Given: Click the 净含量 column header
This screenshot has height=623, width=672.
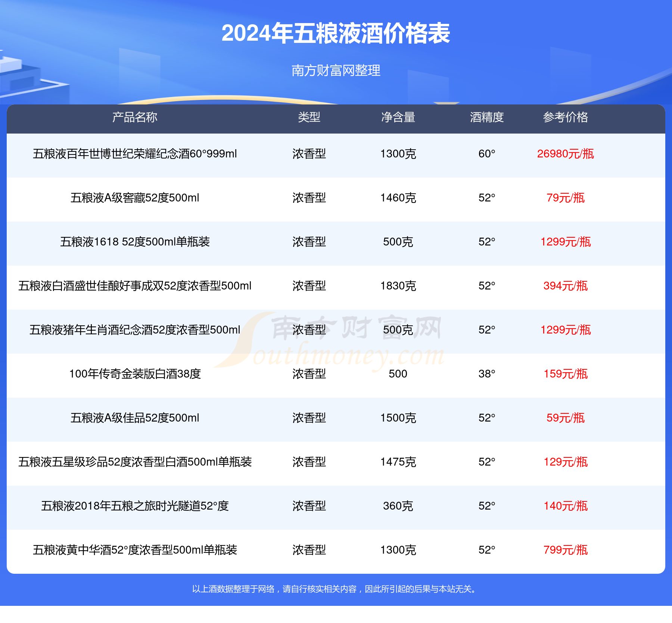Looking at the screenshot, I should (x=398, y=117).
